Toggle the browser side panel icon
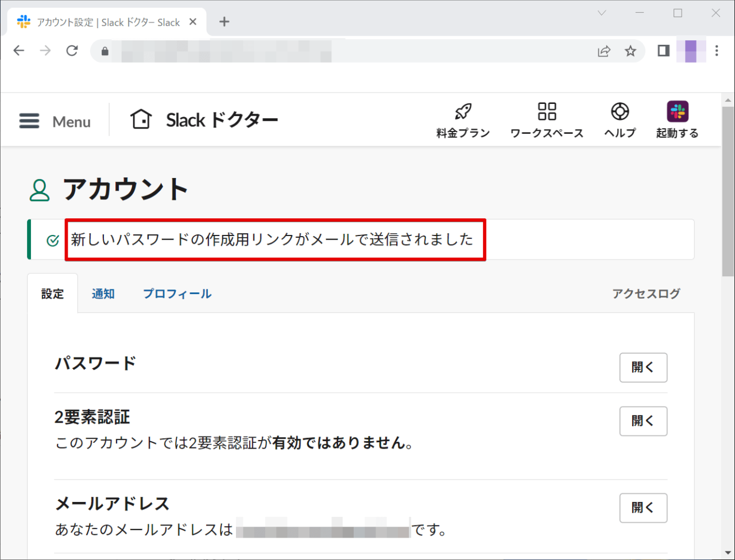This screenshot has width=735, height=560. tap(663, 51)
